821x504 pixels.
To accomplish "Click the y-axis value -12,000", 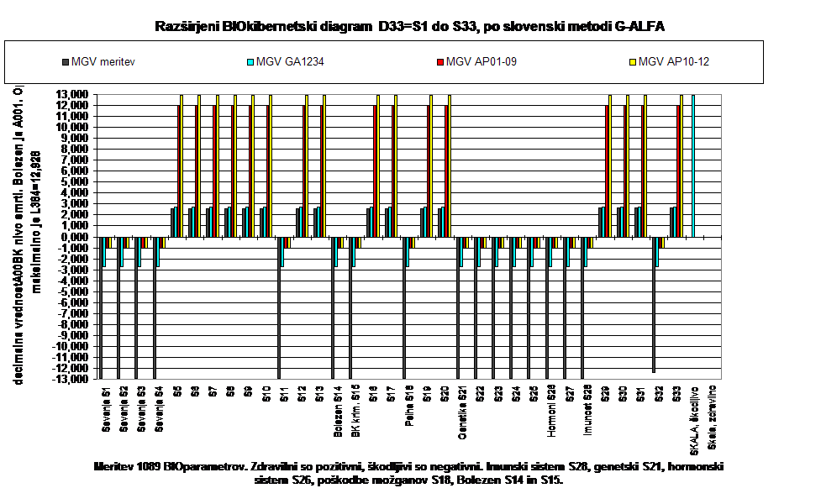I will (70, 369).
